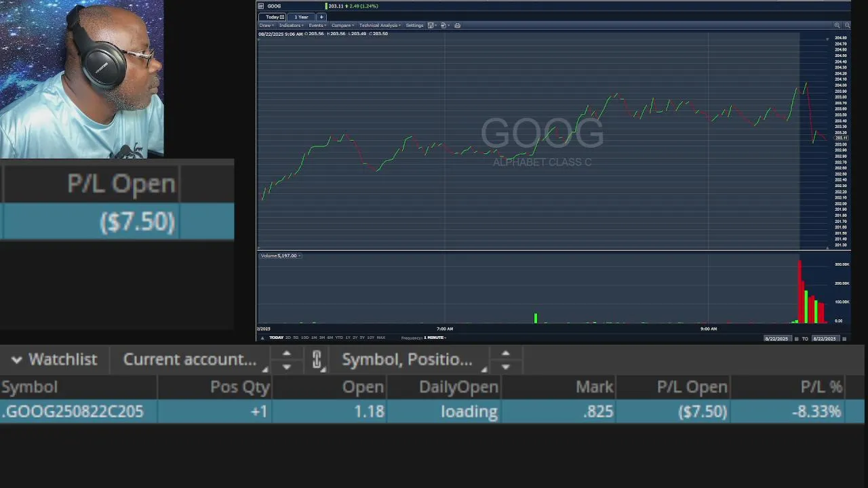Open the Draw dropdown menu

click(267, 26)
